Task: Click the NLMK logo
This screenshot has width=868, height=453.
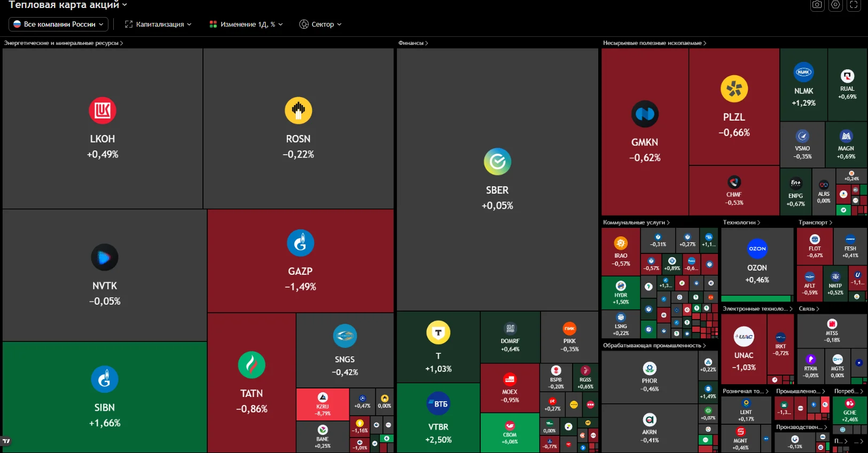Action: pyautogui.click(x=803, y=72)
